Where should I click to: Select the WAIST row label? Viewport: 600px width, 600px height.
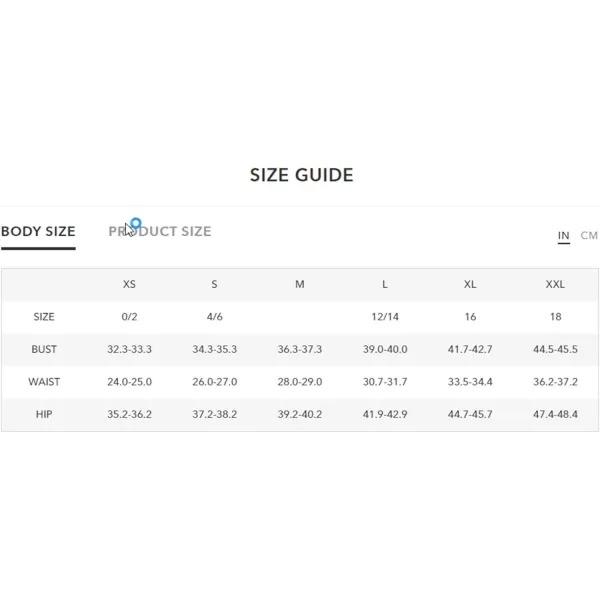point(44,382)
